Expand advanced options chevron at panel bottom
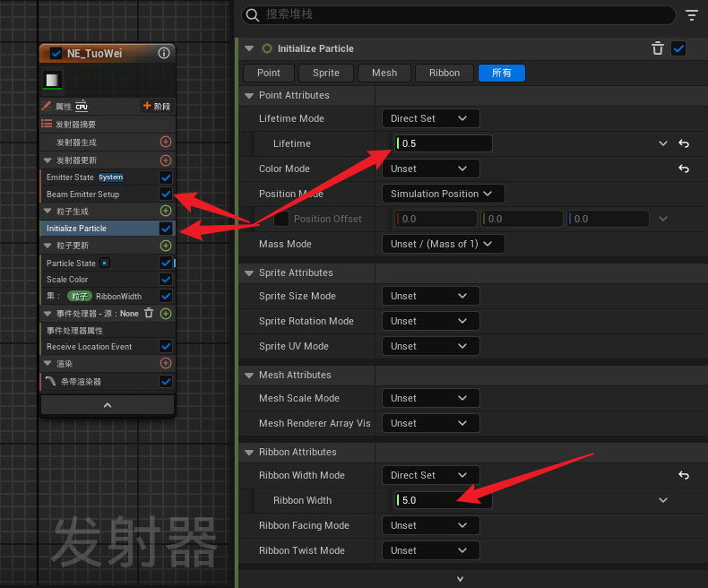Screen dimensions: 708x588 tap(460, 579)
